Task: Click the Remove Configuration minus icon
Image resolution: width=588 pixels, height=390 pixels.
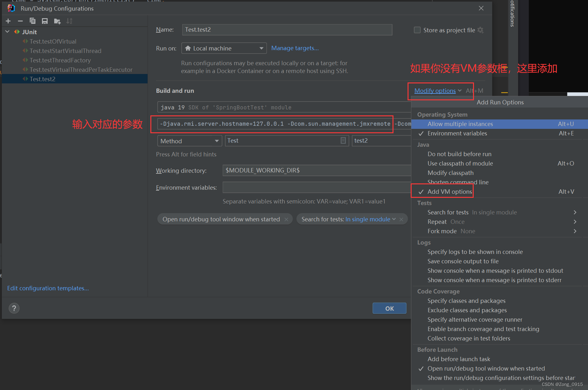Action: pos(20,21)
